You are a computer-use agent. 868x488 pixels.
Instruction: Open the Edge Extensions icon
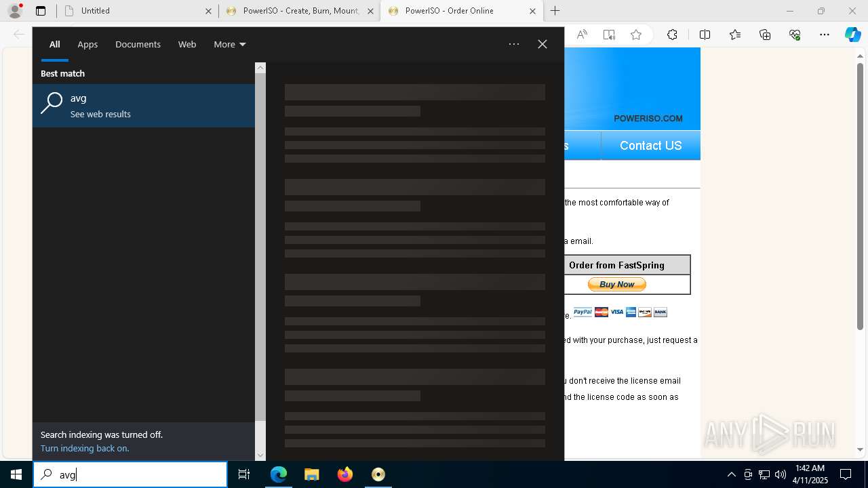[x=672, y=35]
